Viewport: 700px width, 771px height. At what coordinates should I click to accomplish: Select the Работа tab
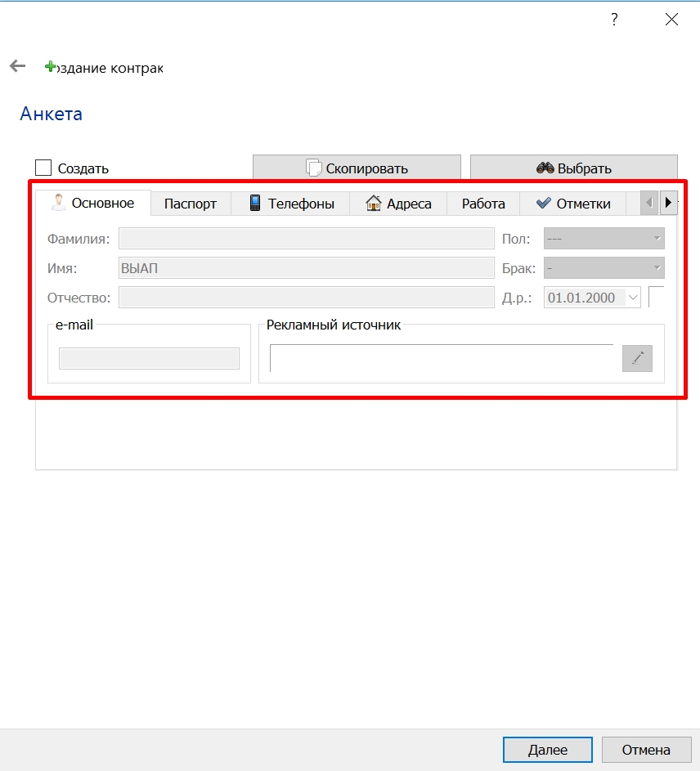[483, 204]
